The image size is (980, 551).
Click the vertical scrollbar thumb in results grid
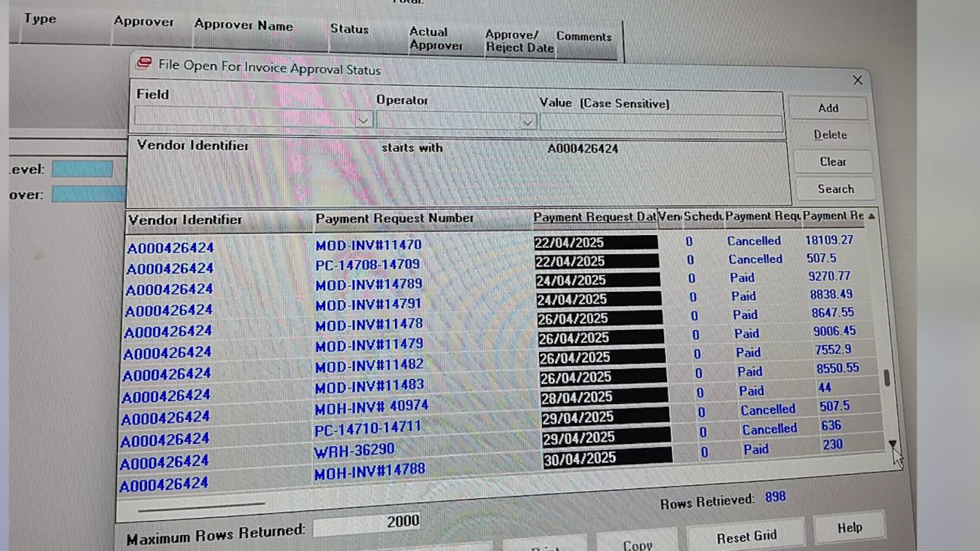point(887,378)
